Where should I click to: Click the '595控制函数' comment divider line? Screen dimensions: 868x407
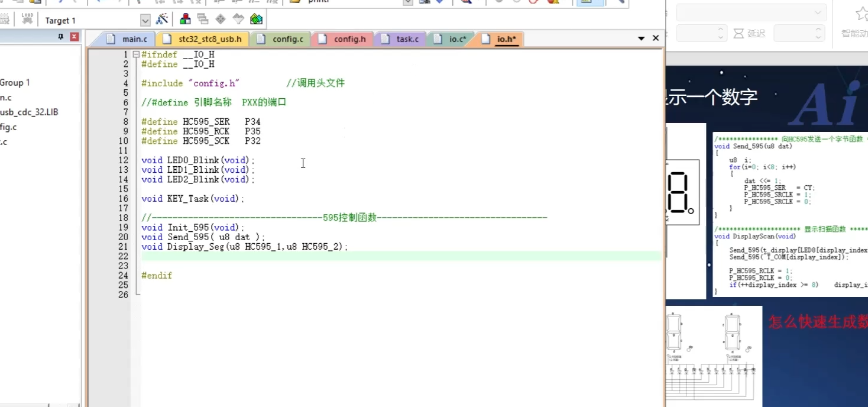pyautogui.click(x=344, y=218)
